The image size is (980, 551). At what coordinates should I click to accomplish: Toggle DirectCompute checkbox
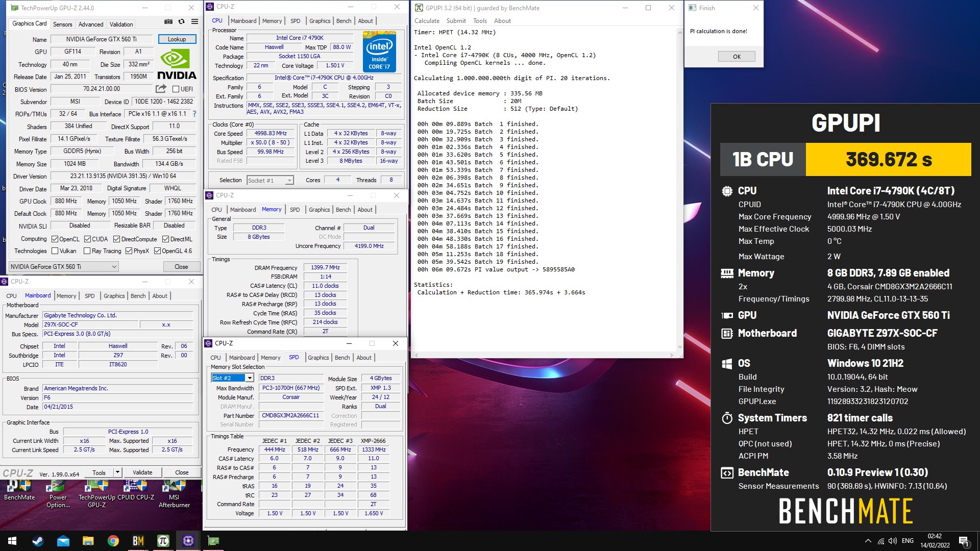point(116,239)
